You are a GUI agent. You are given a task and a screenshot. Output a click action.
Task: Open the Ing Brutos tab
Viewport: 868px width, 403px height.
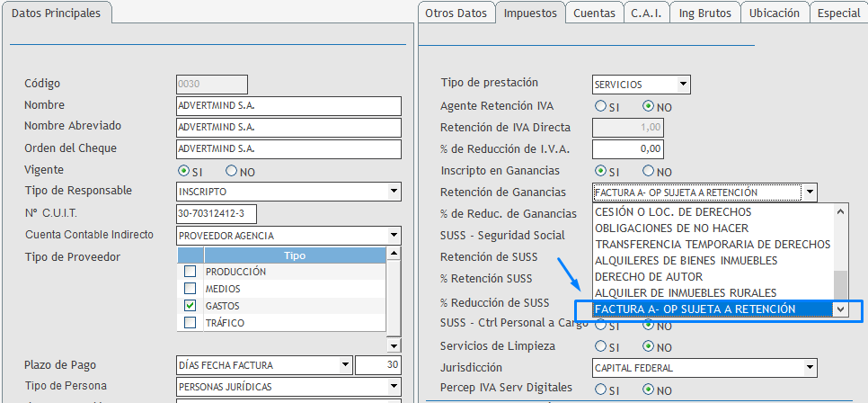(x=705, y=13)
